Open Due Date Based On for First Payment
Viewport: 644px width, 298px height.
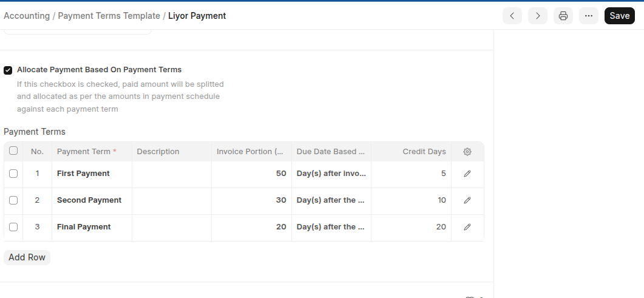331,174
